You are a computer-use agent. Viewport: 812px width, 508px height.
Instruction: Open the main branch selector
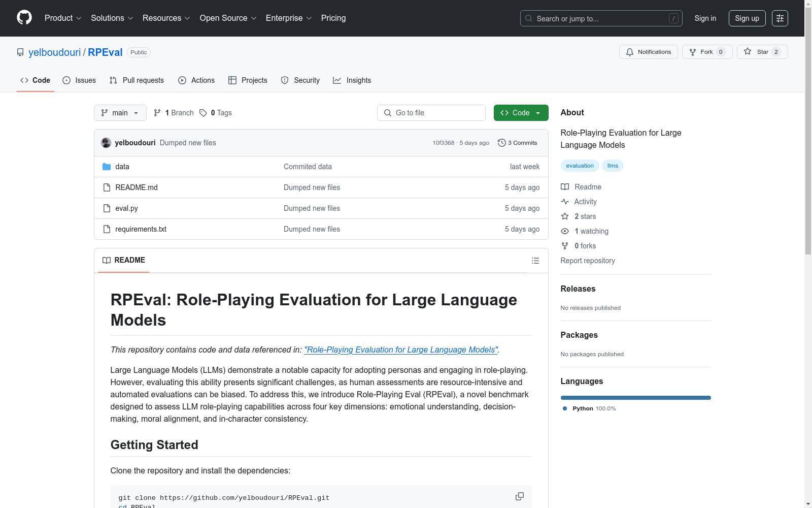coord(120,113)
